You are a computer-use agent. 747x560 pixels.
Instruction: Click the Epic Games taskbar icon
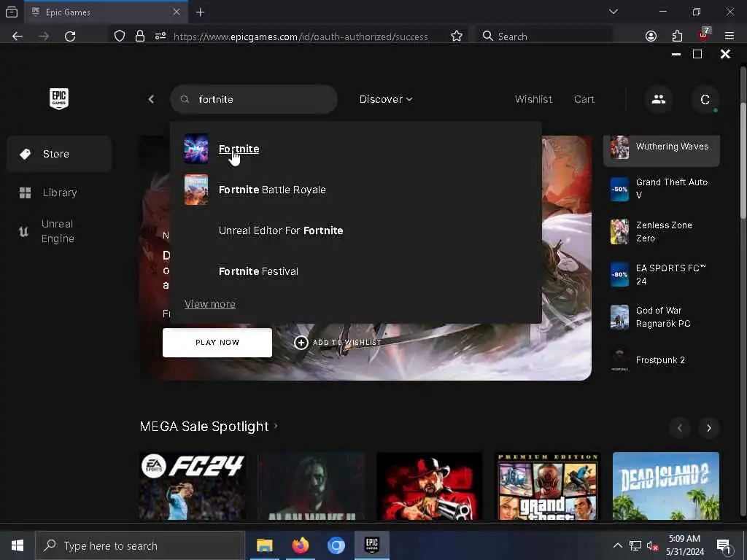point(371,545)
